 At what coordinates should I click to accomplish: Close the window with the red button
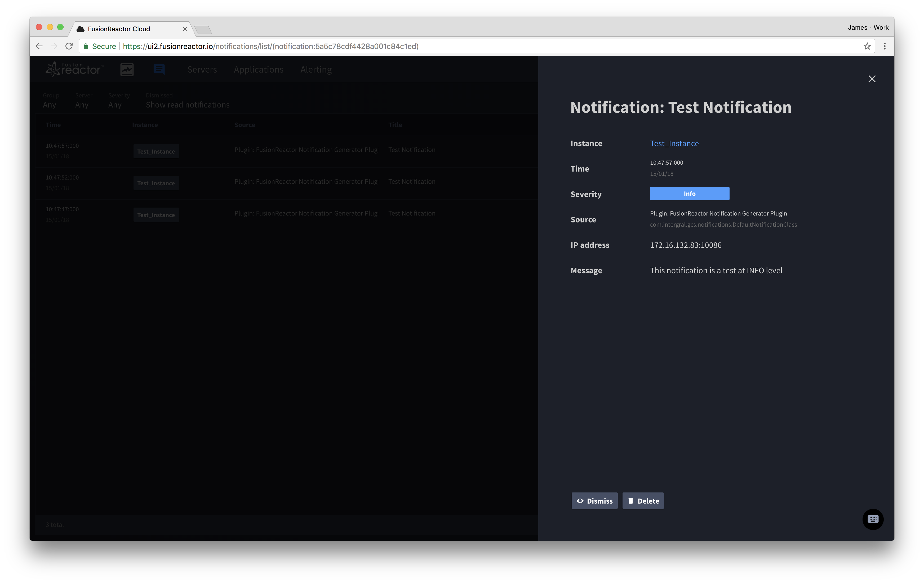[x=39, y=27]
